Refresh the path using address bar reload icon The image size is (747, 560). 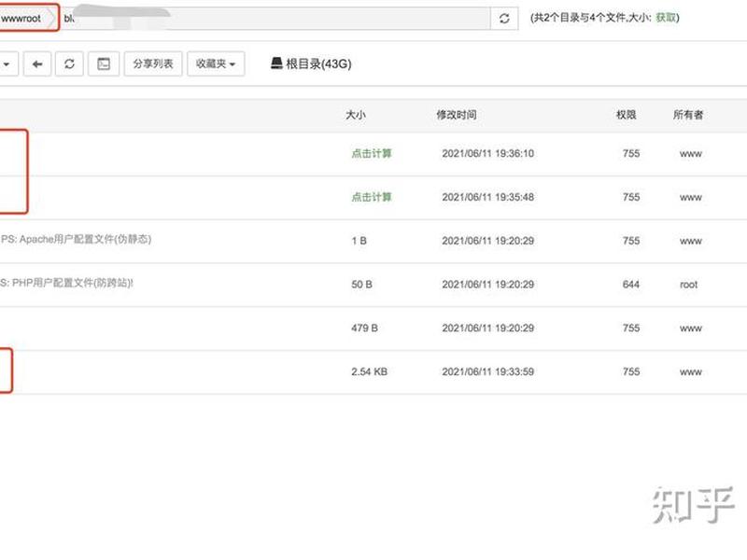point(504,19)
